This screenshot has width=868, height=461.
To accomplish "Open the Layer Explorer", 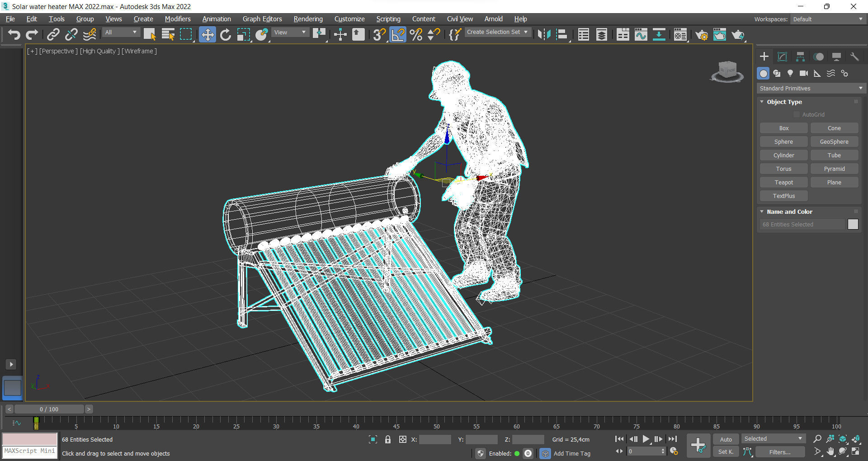I will [x=602, y=34].
